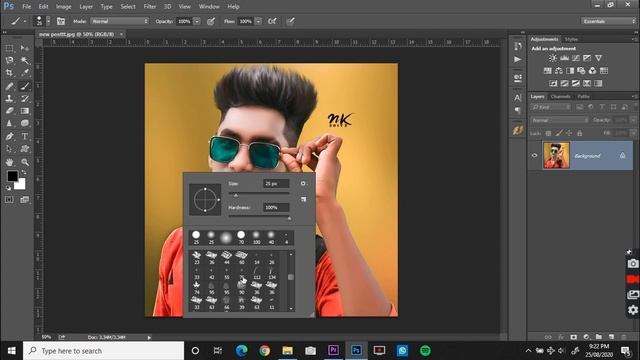Select the Lasso tool
Screen dimensions: 640x360
click(x=9, y=60)
